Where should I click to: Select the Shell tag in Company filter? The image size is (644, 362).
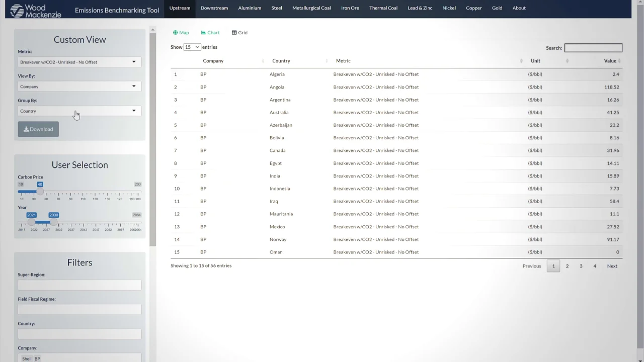click(x=27, y=358)
